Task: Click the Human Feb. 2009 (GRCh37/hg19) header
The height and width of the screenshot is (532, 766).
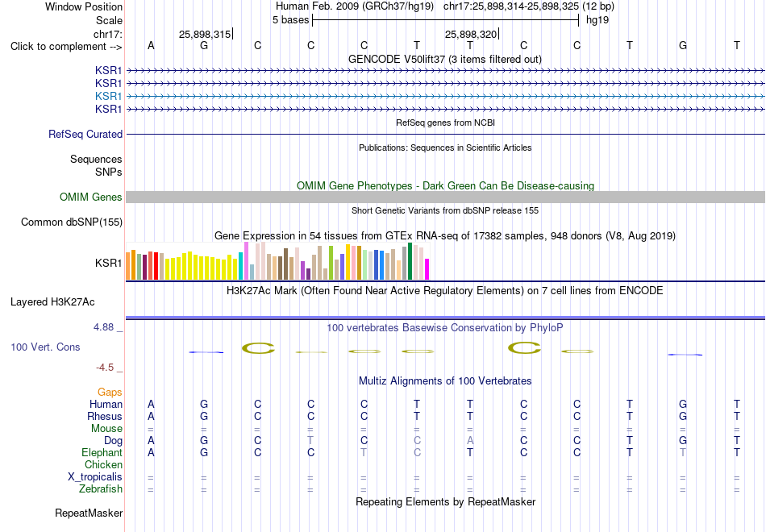Action: [x=355, y=6]
